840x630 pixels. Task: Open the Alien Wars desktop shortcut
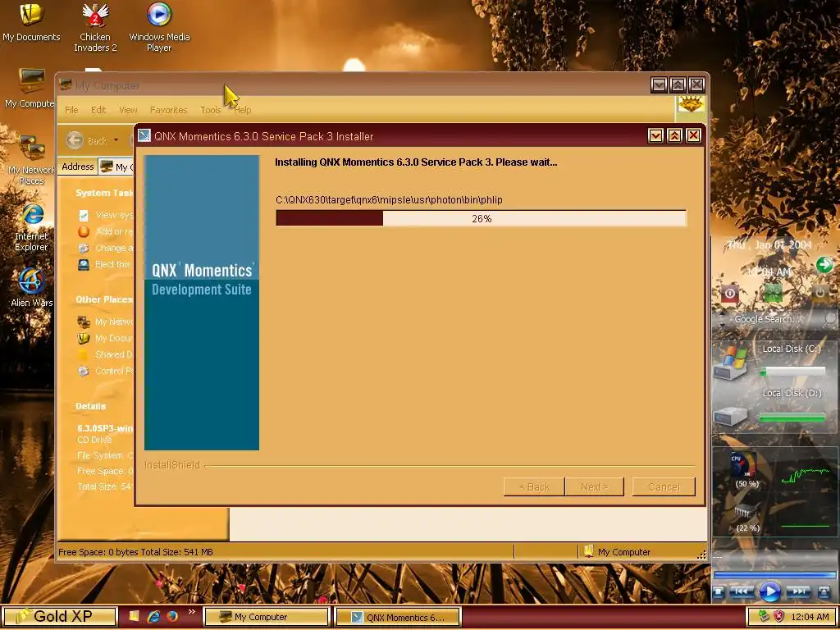(31, 288)
